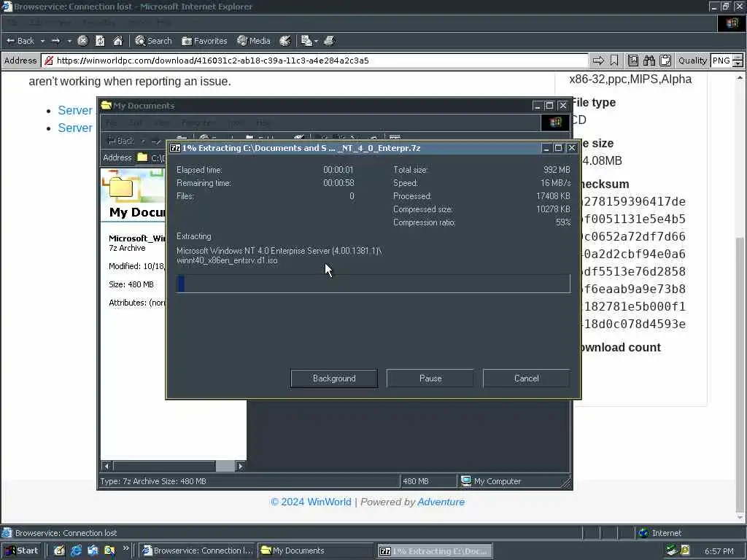Screen dimensions: 747x560
Task: Go to the home page icon
Action: pos(117,41)
